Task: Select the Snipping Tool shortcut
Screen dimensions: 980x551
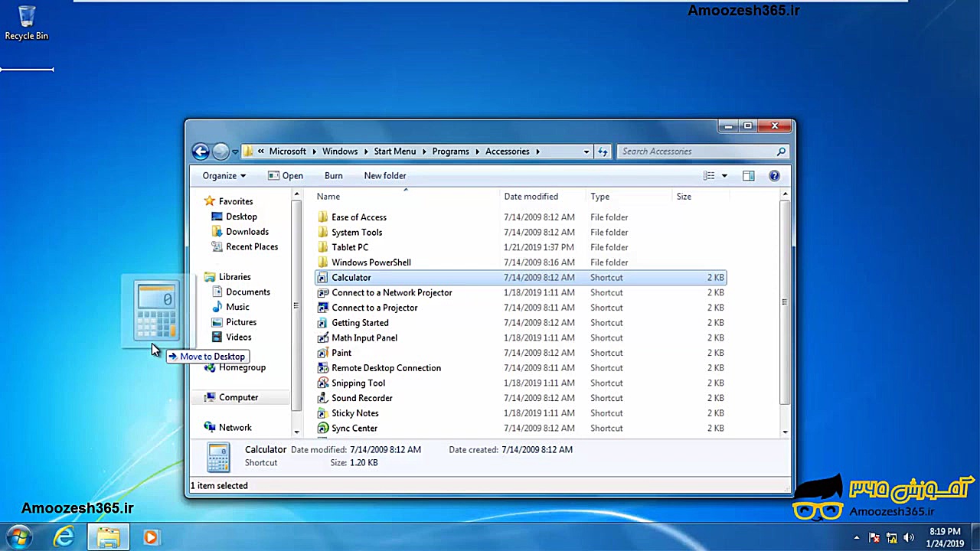Action: [358, 383]
